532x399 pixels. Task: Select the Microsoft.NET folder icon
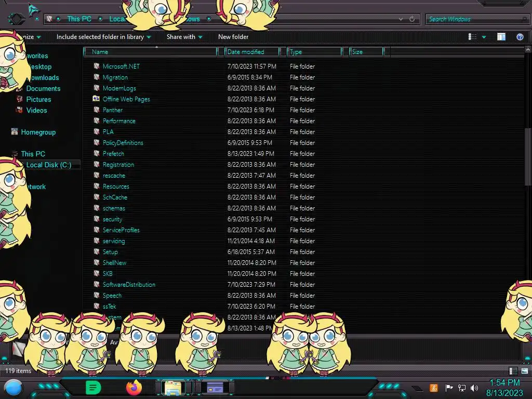coord(97,66)
